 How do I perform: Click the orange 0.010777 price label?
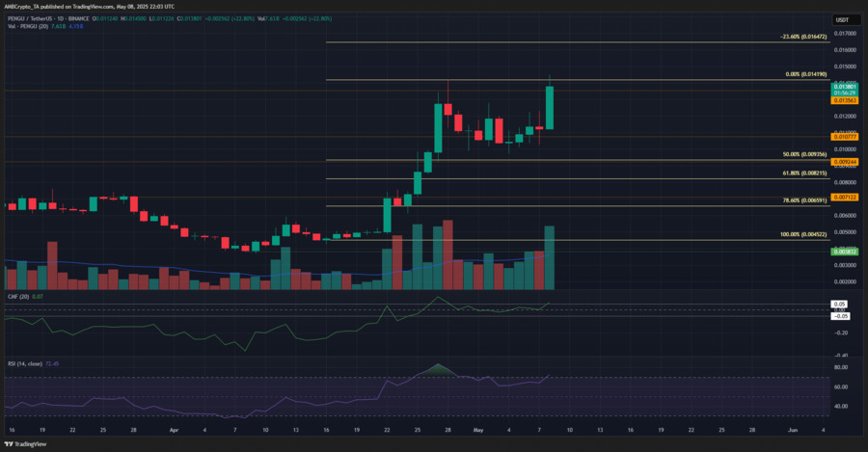[845, 137]
